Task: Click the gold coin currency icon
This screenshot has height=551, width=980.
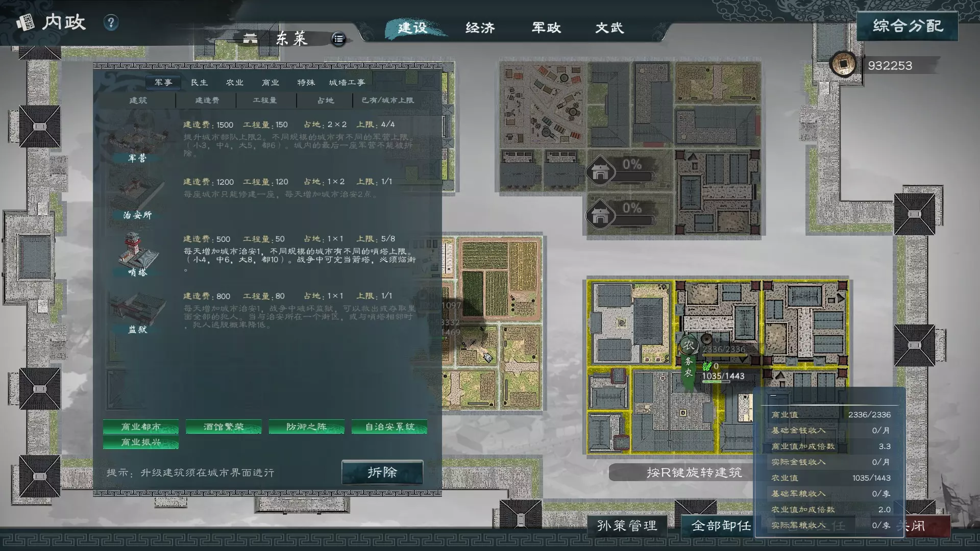Action: tap(843, 64)
